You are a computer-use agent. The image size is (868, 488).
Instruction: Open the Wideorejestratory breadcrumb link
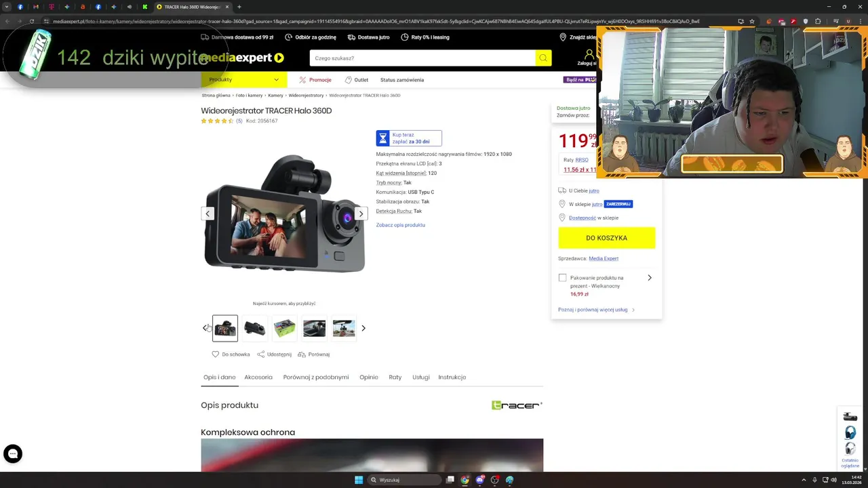(306, 96)
